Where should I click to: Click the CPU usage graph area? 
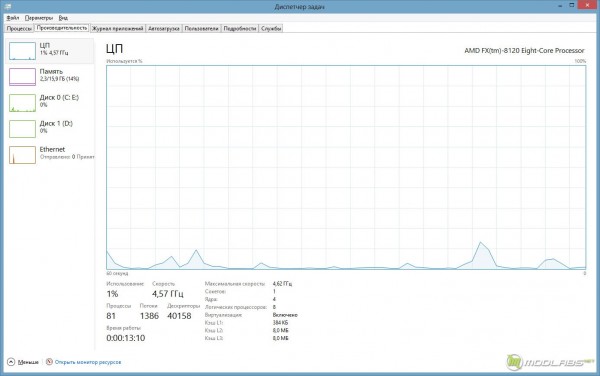pyautogui.click(x=346, y=167)
